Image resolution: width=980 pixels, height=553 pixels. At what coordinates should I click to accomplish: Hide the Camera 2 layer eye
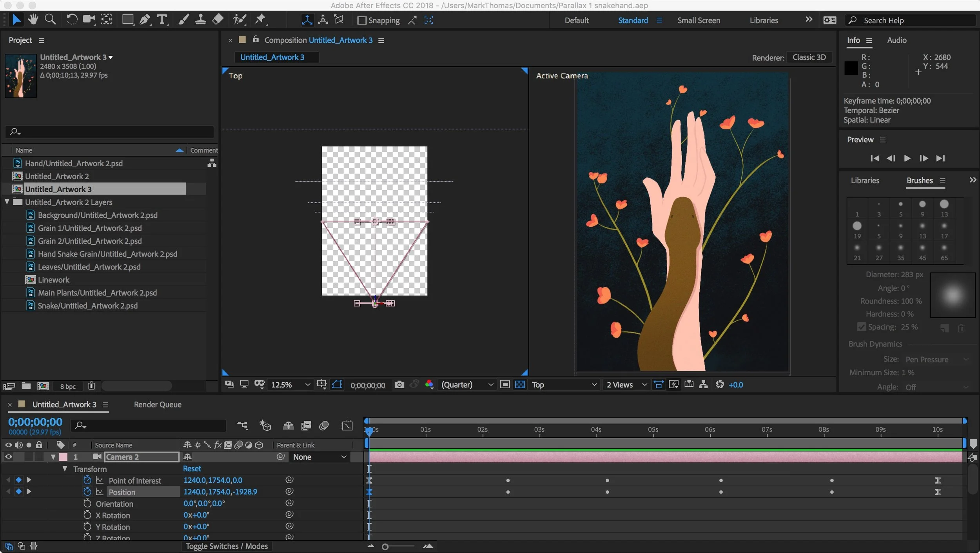tap(8, 457)
